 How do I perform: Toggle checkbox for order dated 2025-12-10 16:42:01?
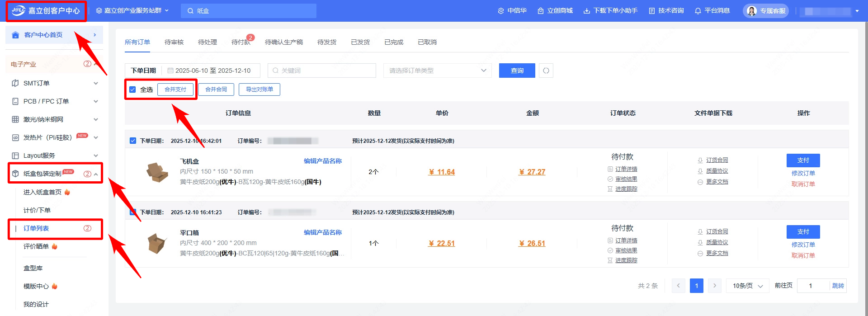[x=133, y=141]
